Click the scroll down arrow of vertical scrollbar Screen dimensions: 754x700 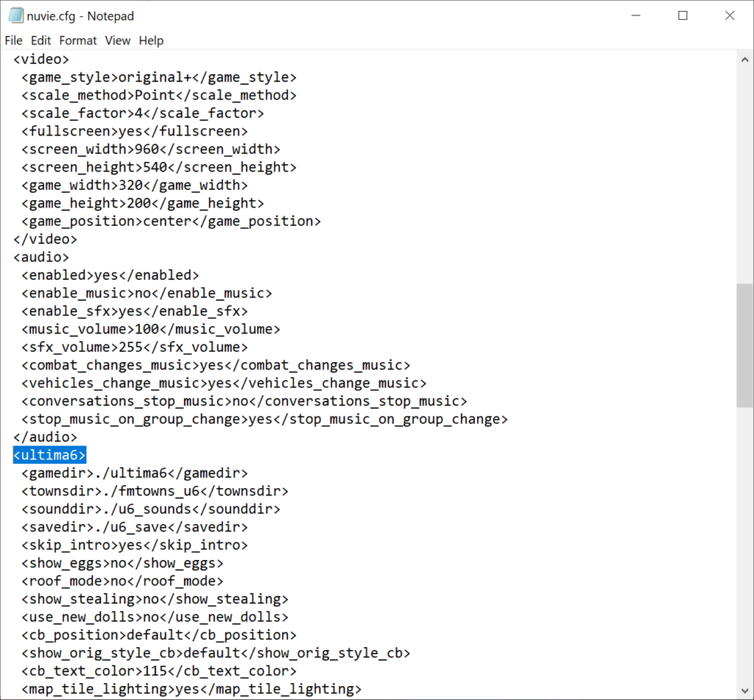745,691
